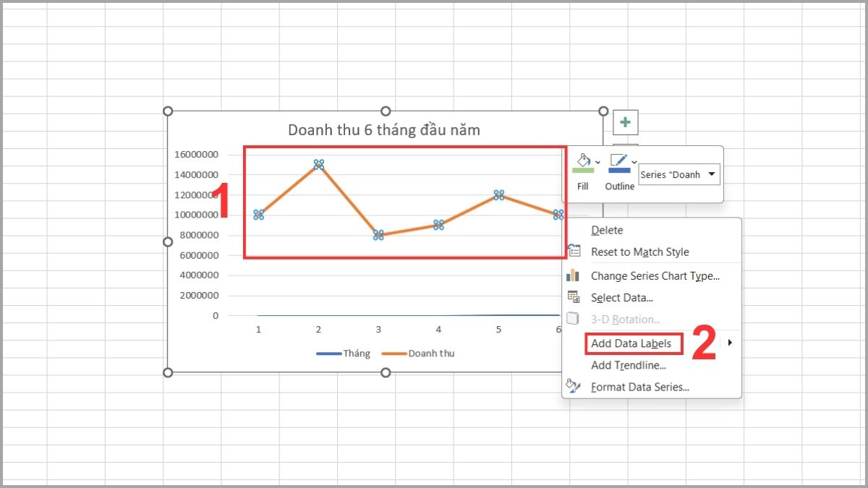Click the Fill paint bucket icon
This screenshot has height=488, width=868.
(x=582, y=160)
